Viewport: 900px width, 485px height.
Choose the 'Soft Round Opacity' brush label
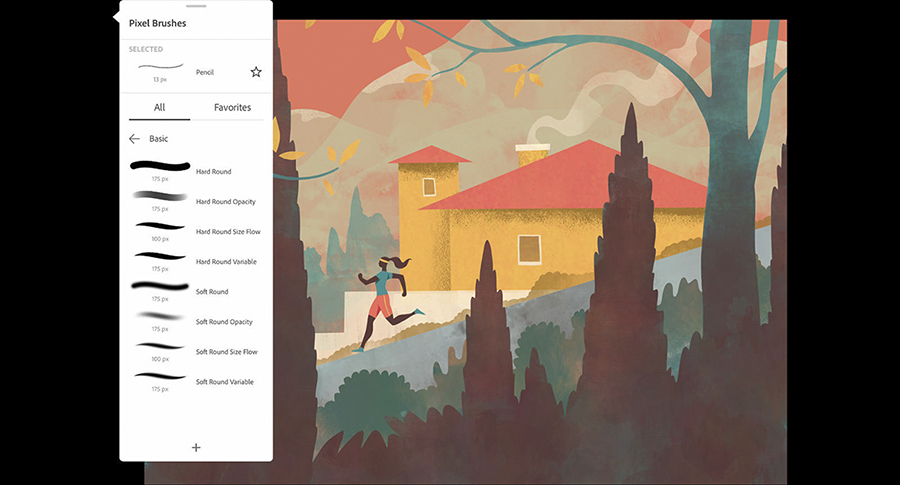224,322
